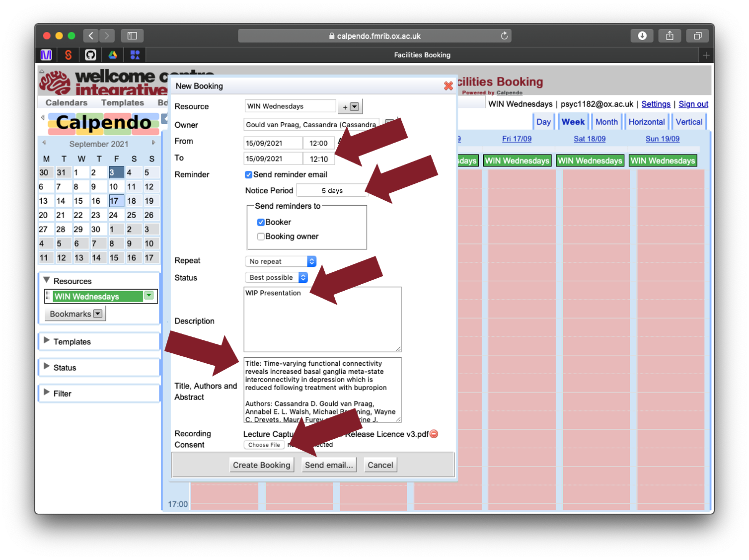Image resolution: width=749 pixels, height=560 pixels.
Task: Go to next month in mini calendar
Action: [x=153, y=143]
